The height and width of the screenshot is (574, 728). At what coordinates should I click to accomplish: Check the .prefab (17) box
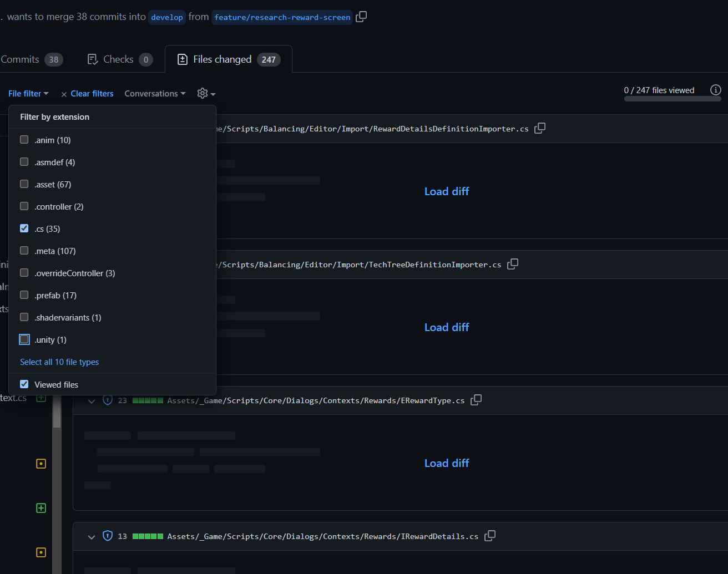[24, 295]
